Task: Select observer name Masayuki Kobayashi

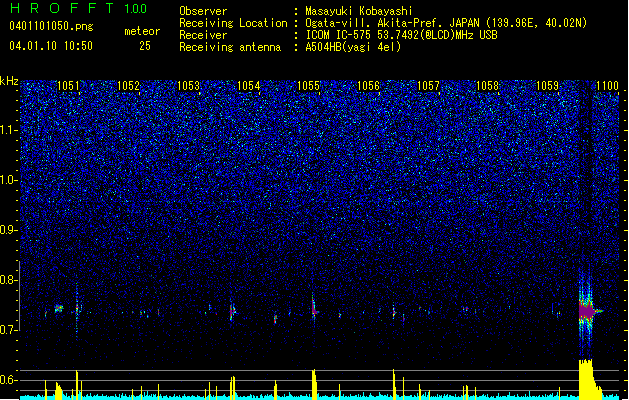Action: 359,11
